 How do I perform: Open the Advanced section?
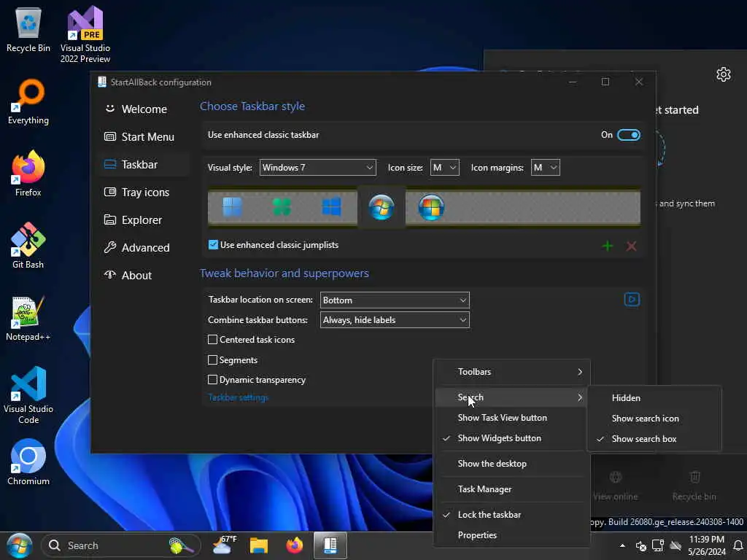click(145, 248)
